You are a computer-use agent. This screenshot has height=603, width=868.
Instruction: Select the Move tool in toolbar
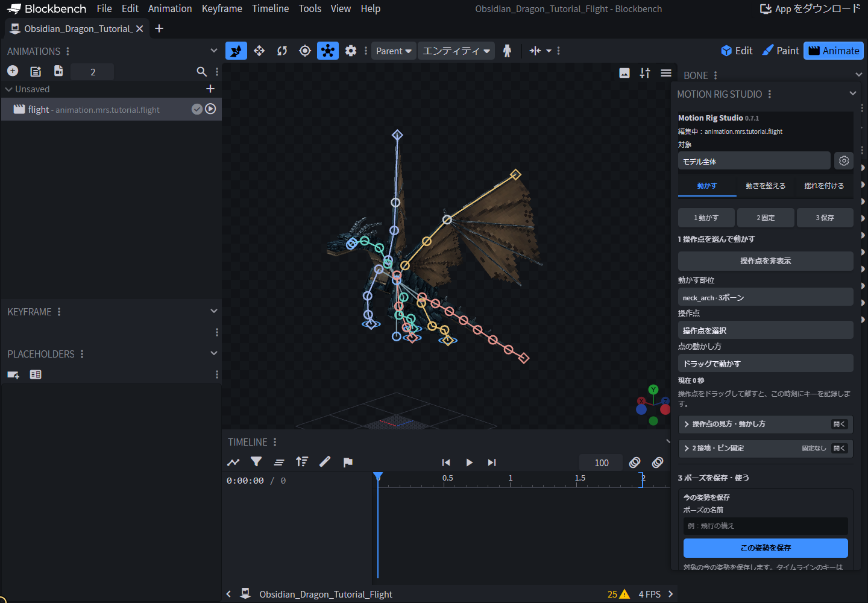[259, 51]
